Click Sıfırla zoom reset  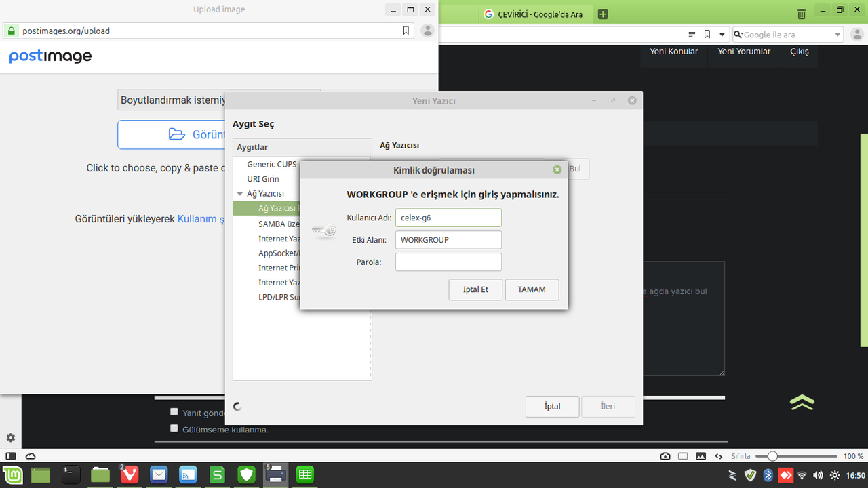coord(741,456)
